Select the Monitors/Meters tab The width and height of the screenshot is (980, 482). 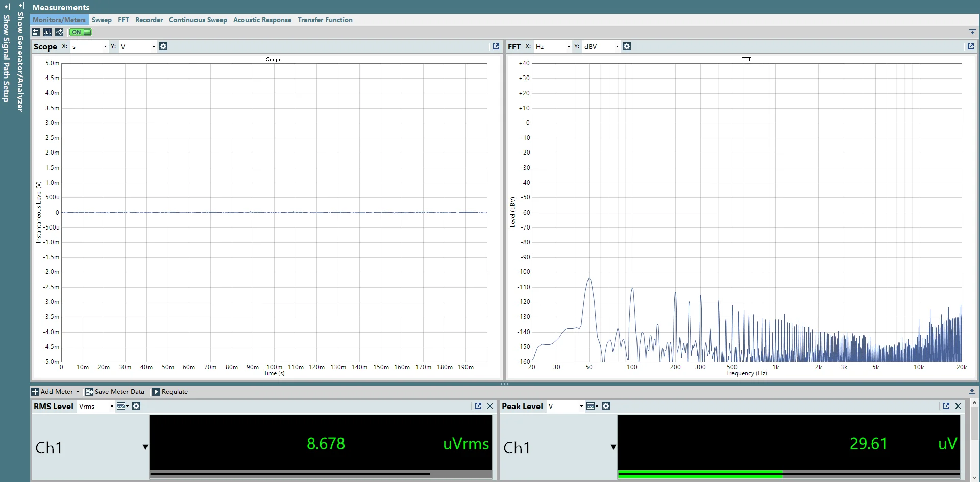pos(59,20)
